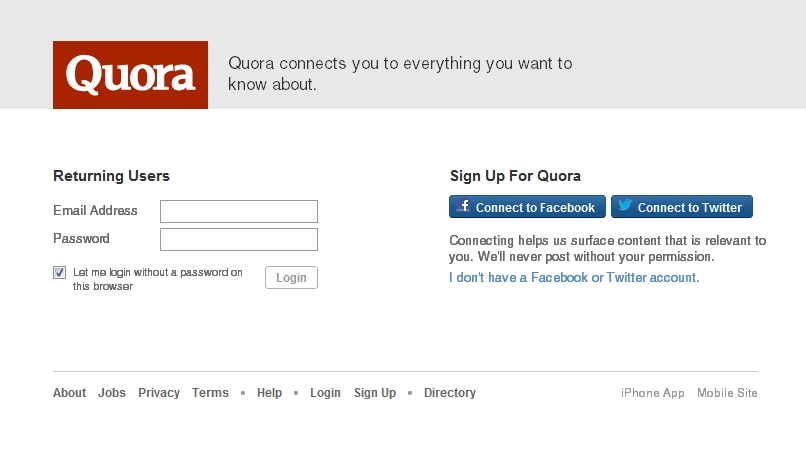Image resolution: width=806 pixels, height=457 pixels.
Task: Select the Sign Up footer link
Action: 375,393
